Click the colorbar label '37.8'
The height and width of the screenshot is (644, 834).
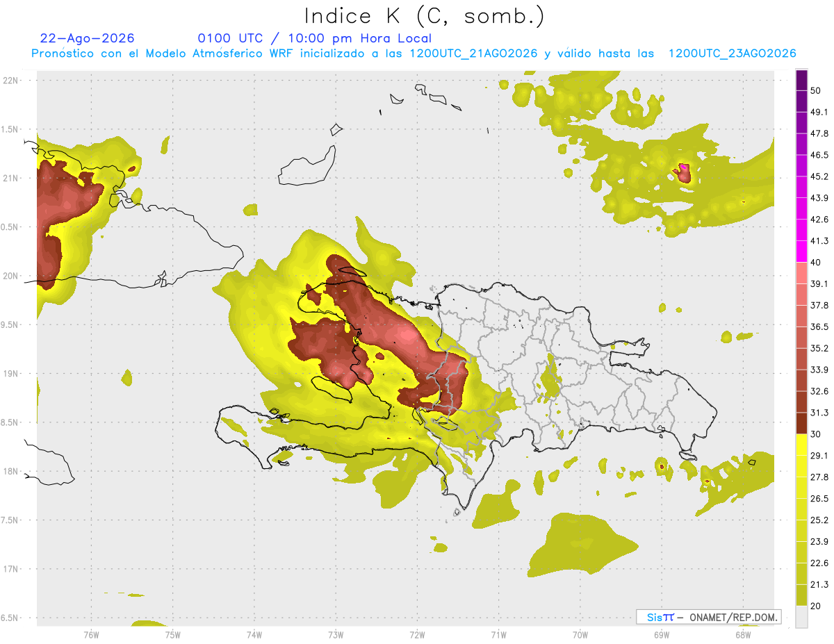[819, 305]
